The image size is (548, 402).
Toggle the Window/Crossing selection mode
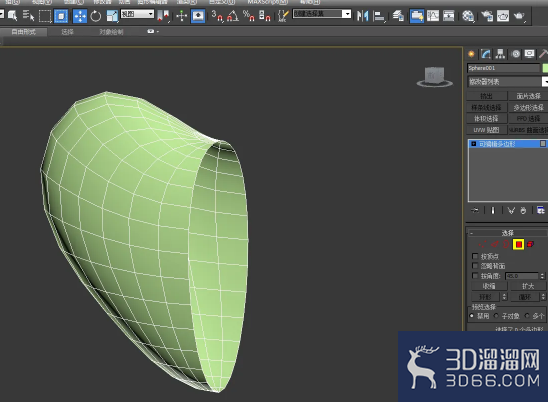(61, 16)
